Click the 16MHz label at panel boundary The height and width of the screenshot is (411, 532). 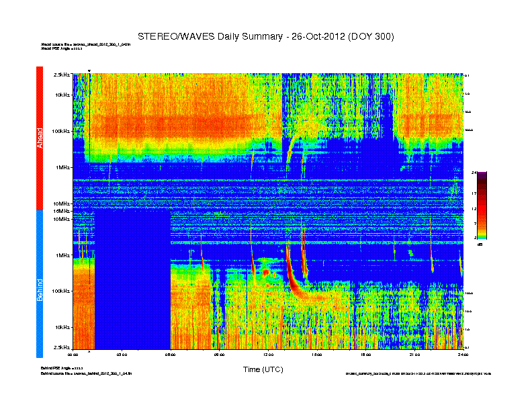pos(62,211)
